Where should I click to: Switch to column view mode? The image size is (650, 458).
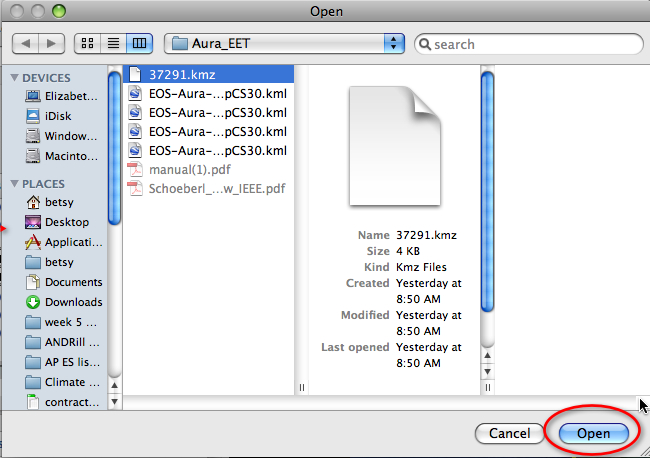coord(139,44)
